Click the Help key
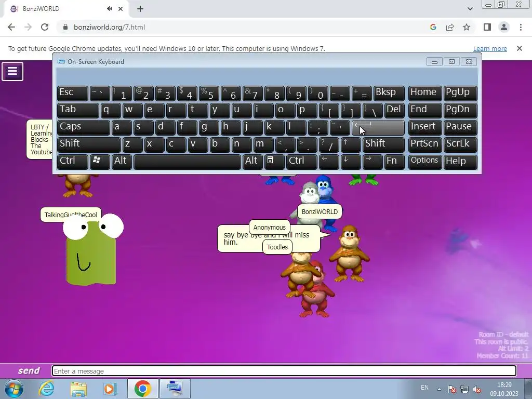Screen dimensions: 532x399 460,162
